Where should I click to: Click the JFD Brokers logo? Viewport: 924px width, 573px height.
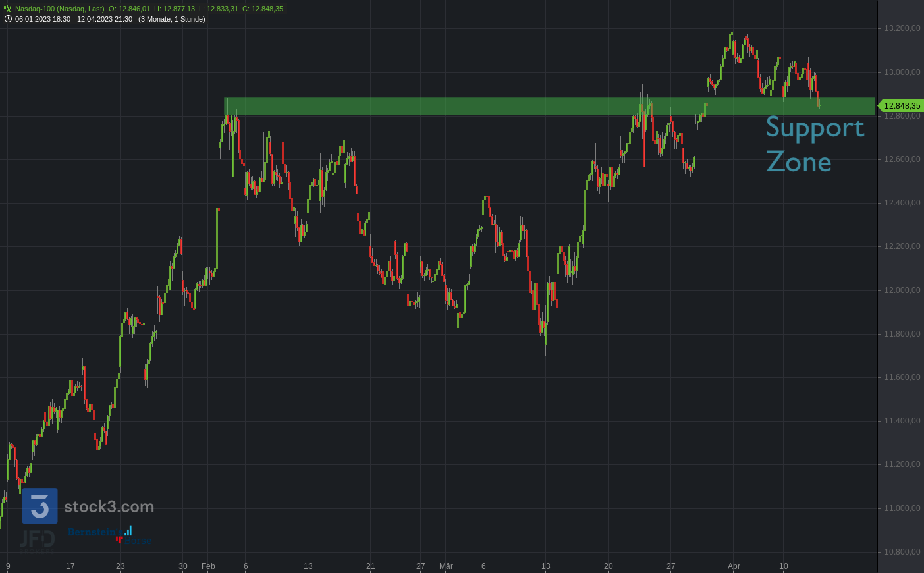(37, 539)
